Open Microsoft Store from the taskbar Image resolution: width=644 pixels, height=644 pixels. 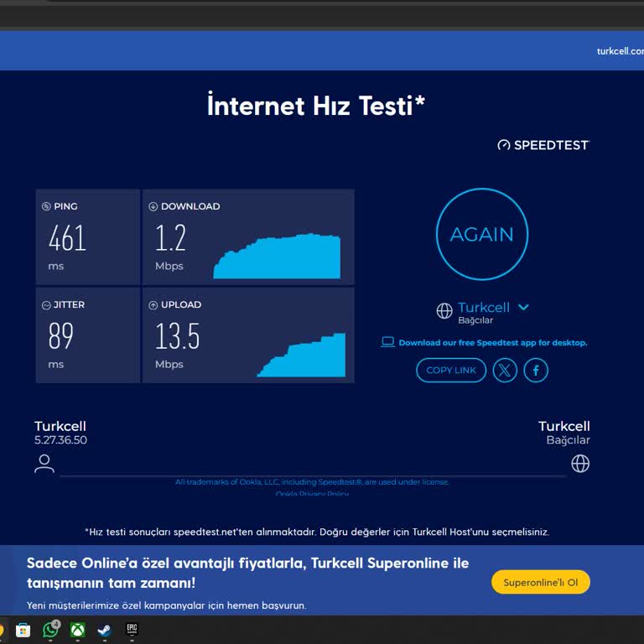click(x=23, y=630)
